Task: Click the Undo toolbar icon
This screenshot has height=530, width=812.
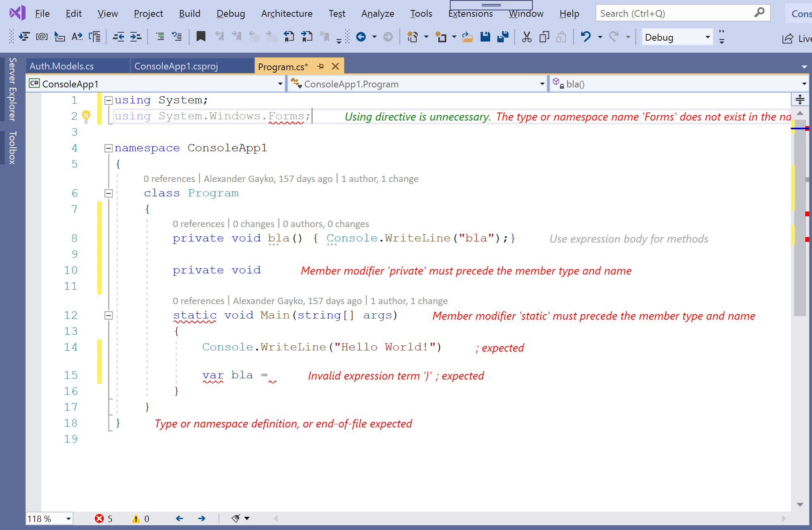Action: [585, 37]
